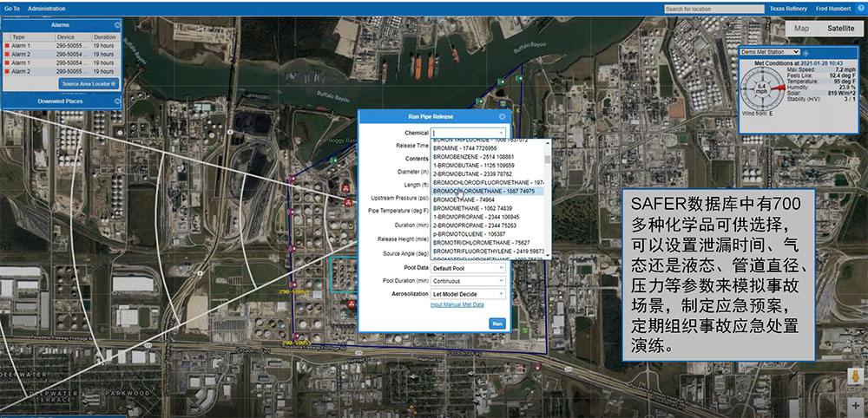Image resolution: width=868 pixels, height=418 pixels.
Task: Open Pool Duration Continuous dropdown
Action: coord(469,281)
